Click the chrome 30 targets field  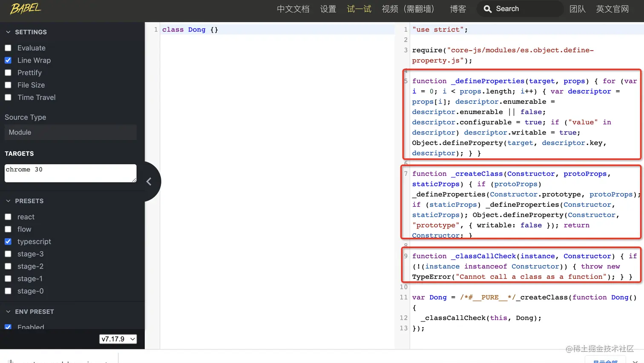tap(70, 173)
